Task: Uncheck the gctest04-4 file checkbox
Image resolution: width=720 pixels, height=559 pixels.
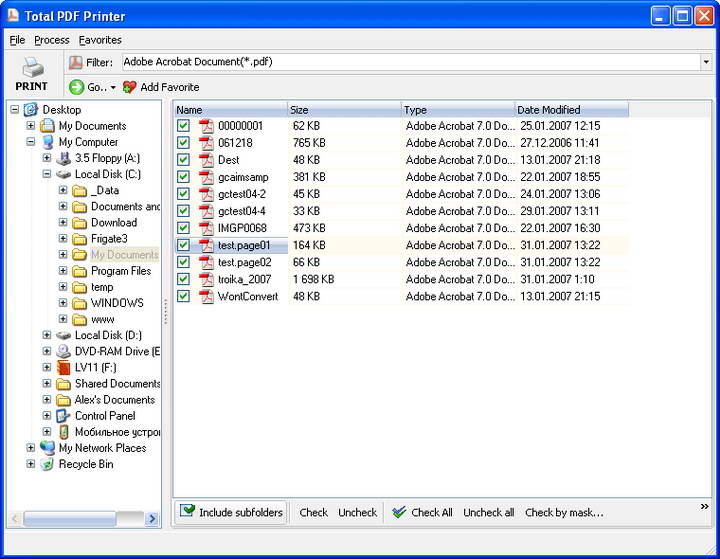Action: (183, 211)
